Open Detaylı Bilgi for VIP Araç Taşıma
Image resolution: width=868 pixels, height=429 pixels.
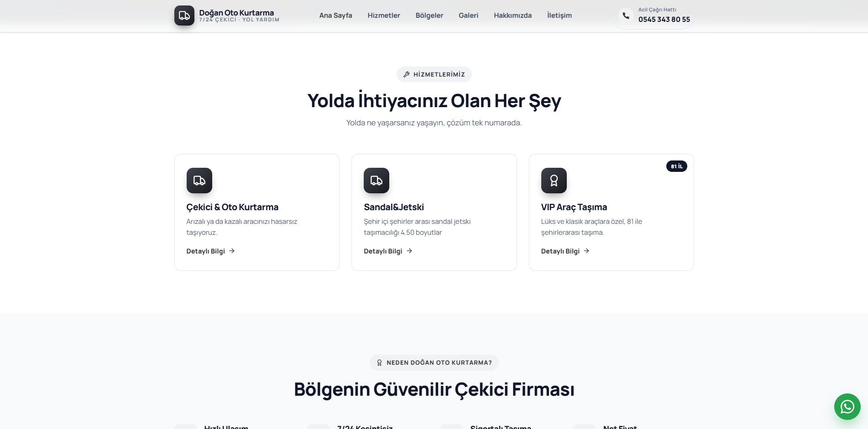point(565,251)
